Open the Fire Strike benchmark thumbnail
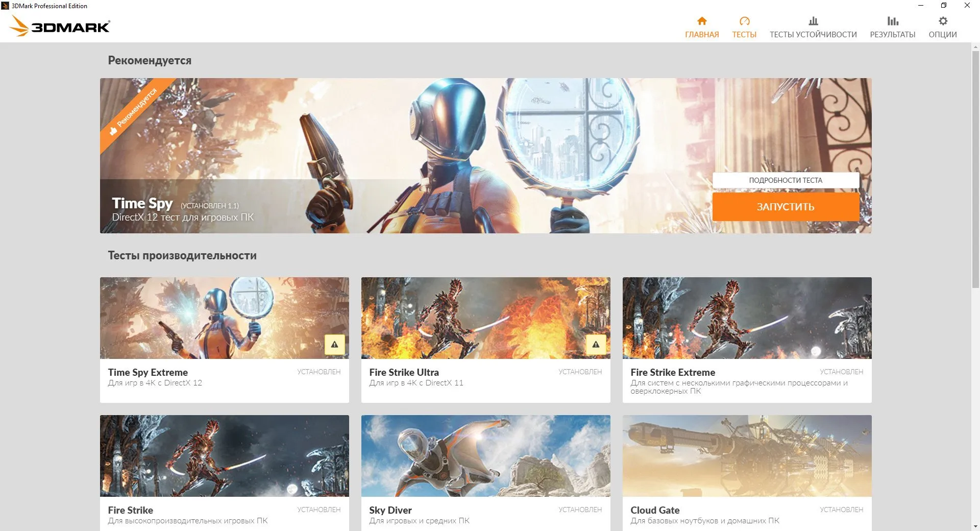The height and width of the screenshot is (531, 980). (x=225, y=456)
